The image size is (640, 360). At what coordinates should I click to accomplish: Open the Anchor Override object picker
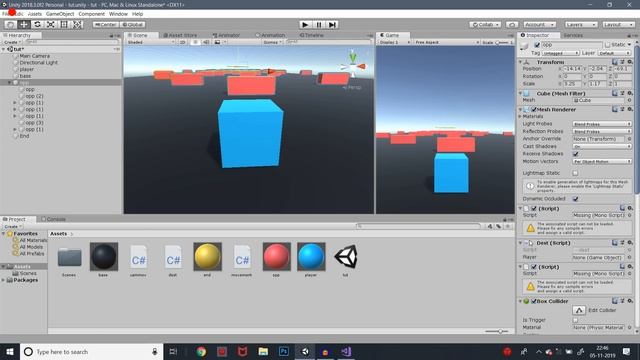(x=629, y=139)
